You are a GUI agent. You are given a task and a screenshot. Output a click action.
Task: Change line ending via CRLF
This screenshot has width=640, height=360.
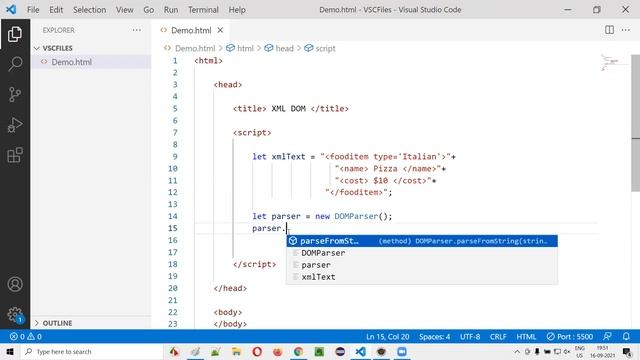coord(498,336)
